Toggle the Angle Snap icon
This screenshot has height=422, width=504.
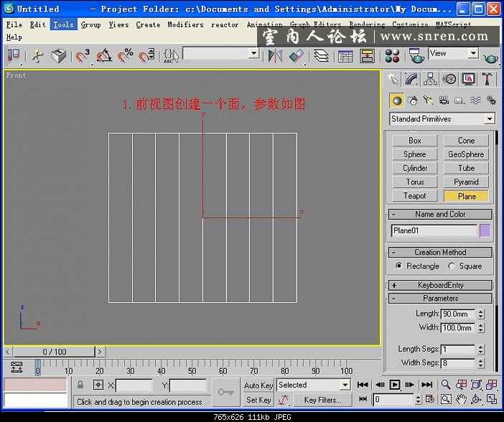pos(105,55)
